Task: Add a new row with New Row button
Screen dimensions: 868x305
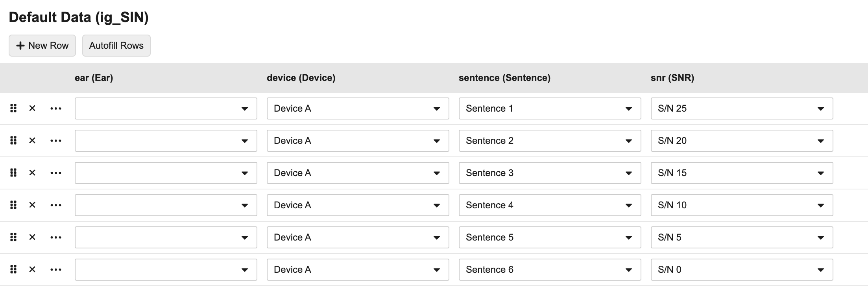Action: click(42, 46)
